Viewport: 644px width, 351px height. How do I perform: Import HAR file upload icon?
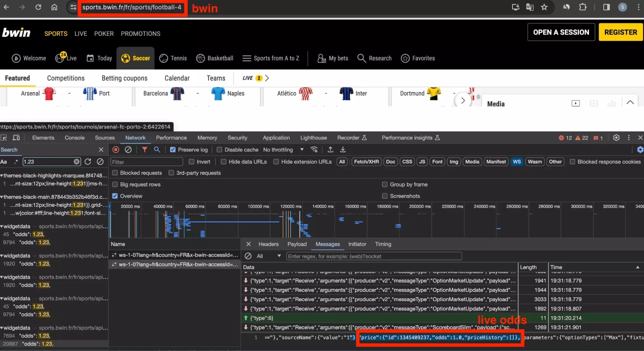pos(330,150)
